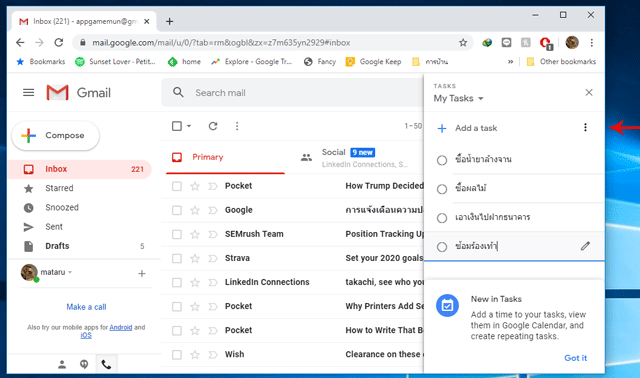Open the Gmail main menu hamburger icon
This screenshot has width=640, height=378.
28,93
